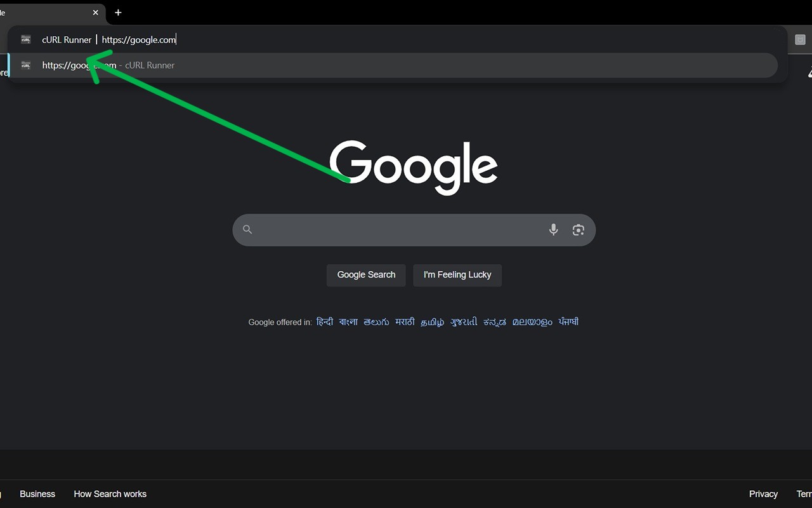Switch Google to Gujarati (ગુજરાતી)
The image size is (812, 508).
(464, 322)
